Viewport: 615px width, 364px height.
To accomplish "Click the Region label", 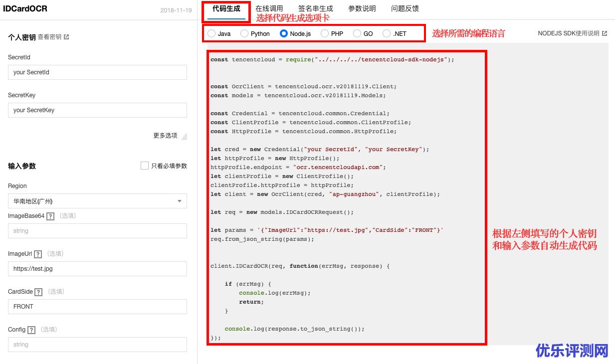I will (17, 186).
